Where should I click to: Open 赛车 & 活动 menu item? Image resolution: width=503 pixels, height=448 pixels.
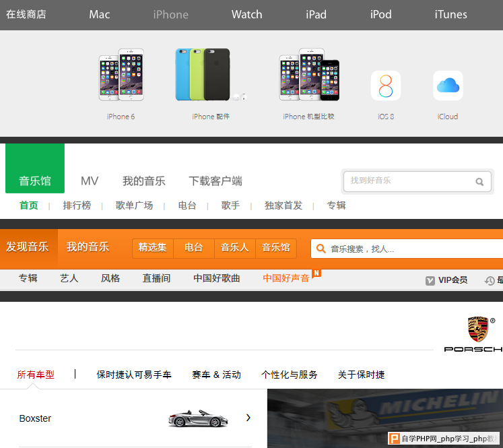[x=216, y=375]
